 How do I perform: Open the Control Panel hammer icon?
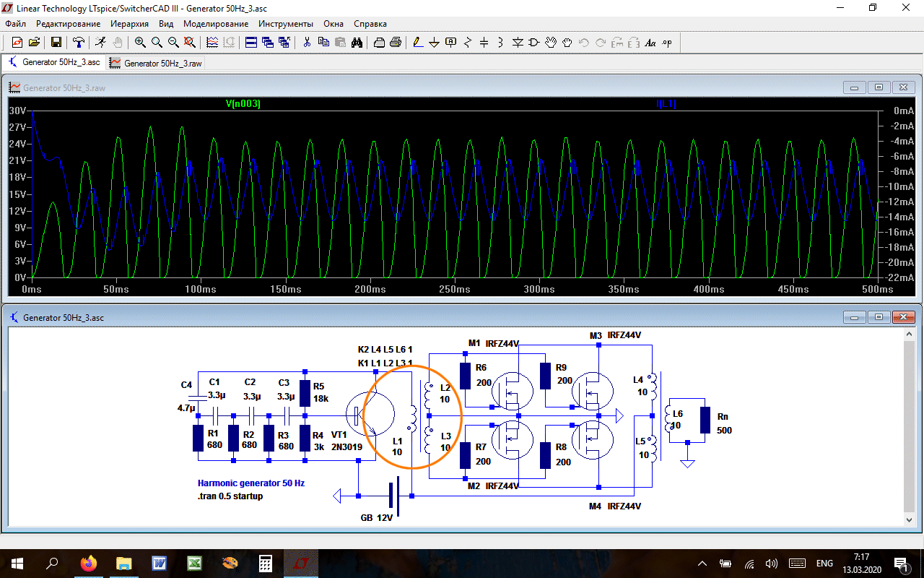point(79,43)
